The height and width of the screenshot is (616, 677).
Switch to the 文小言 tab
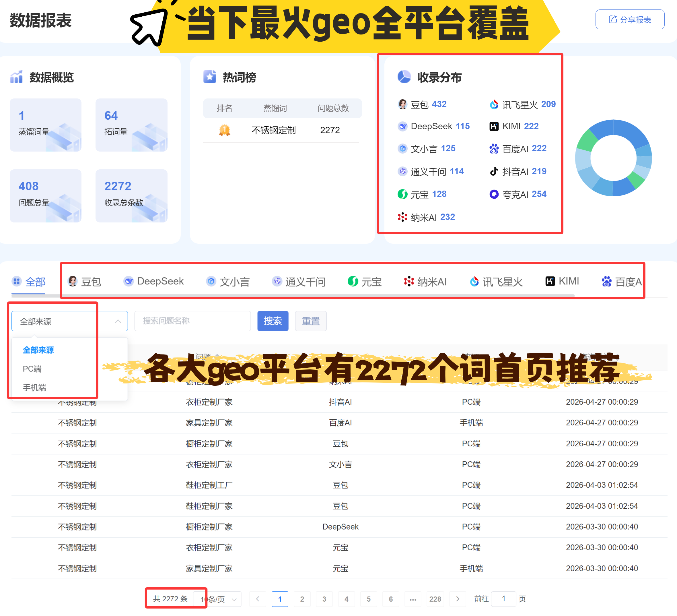click(228, 282)
